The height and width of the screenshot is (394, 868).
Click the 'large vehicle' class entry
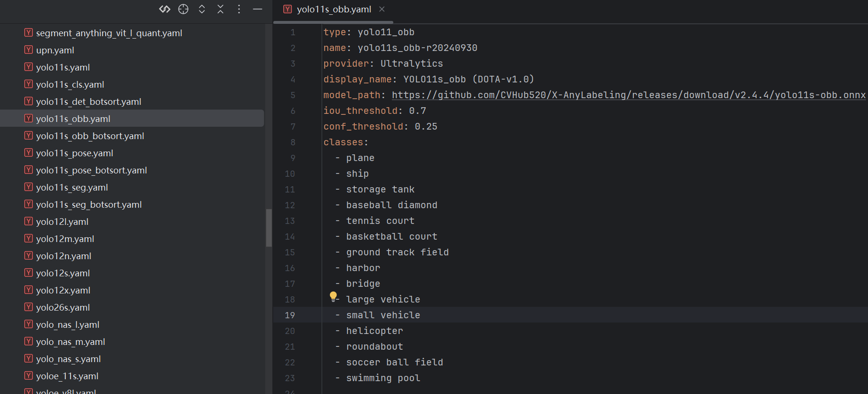pyautogui.click(x=383, y=299)
